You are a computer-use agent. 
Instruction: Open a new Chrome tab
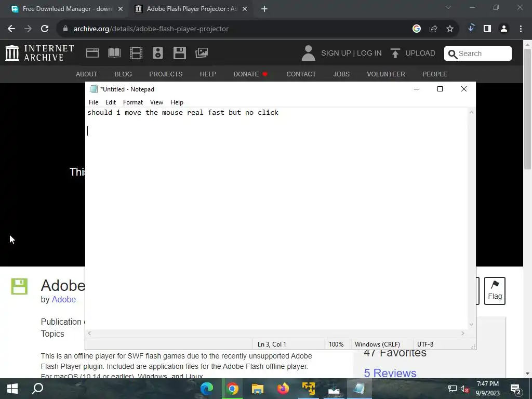tap(264, 9)
